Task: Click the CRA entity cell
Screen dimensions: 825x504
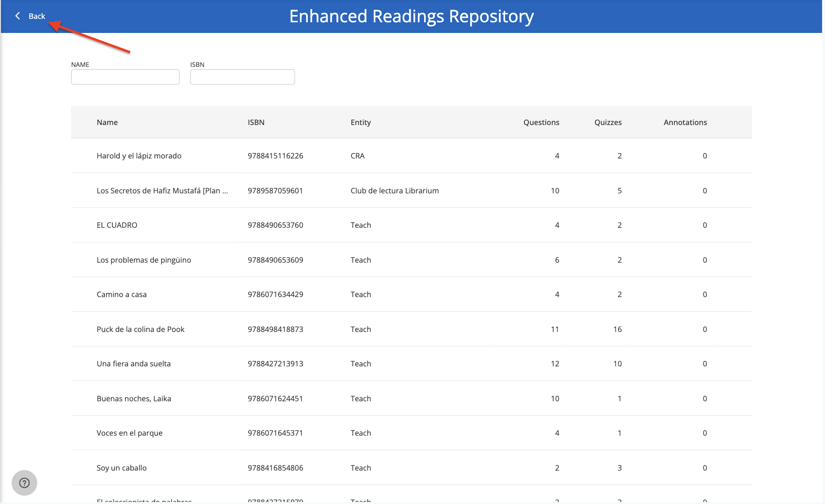Action: (357, 156)
